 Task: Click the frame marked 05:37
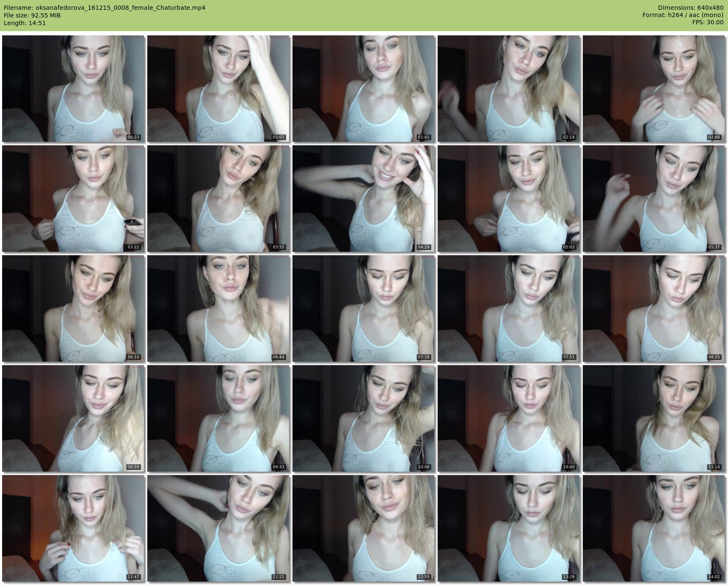tap(654, 199)
